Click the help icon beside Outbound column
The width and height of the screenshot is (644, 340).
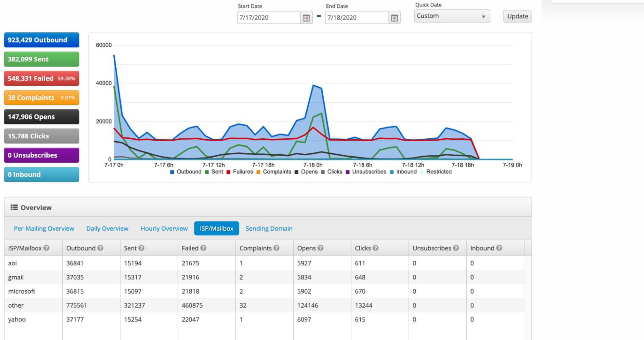[100, 248]
